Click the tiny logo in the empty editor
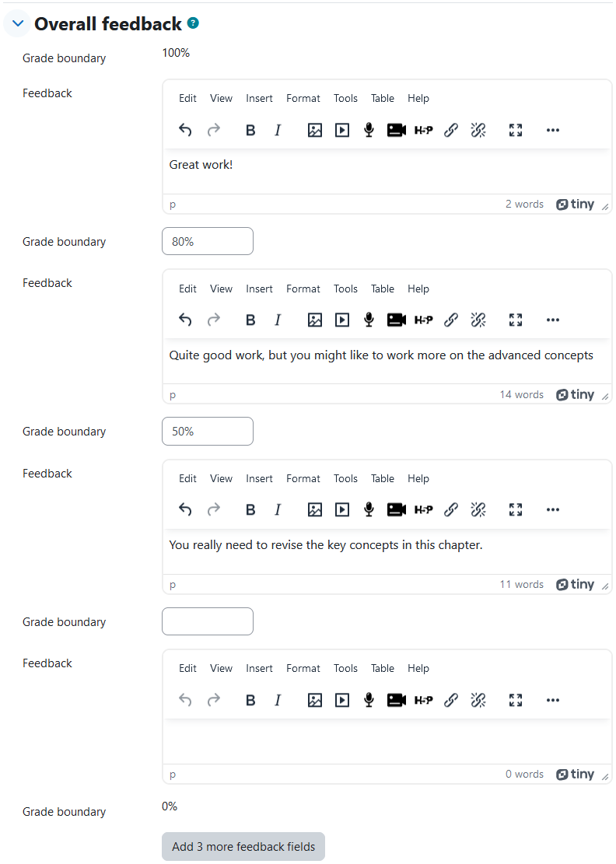This screenshot has height=864, width=616. click(x=575, y=775)
